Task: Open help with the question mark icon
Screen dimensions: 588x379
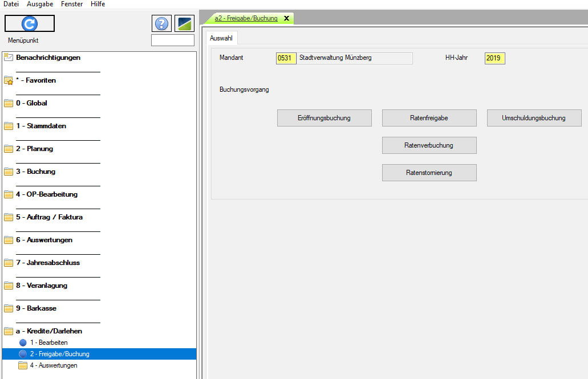Action: tap(161, 23)
